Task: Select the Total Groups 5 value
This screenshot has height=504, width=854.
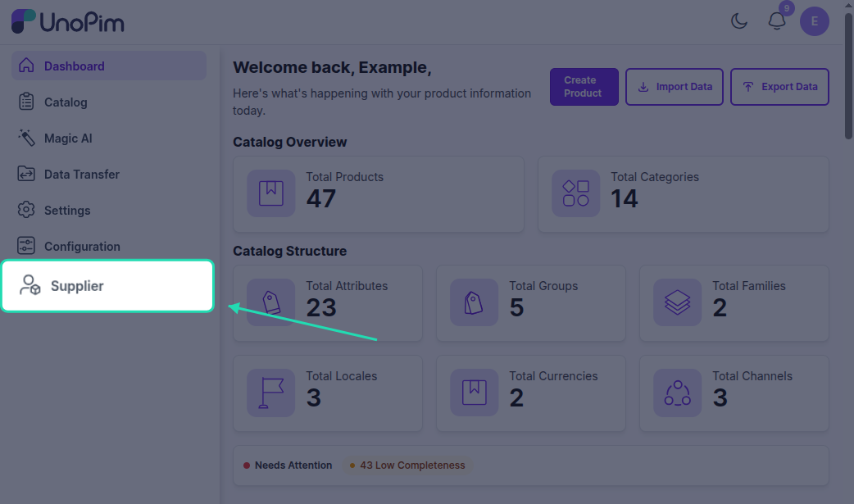Action: 517,308
